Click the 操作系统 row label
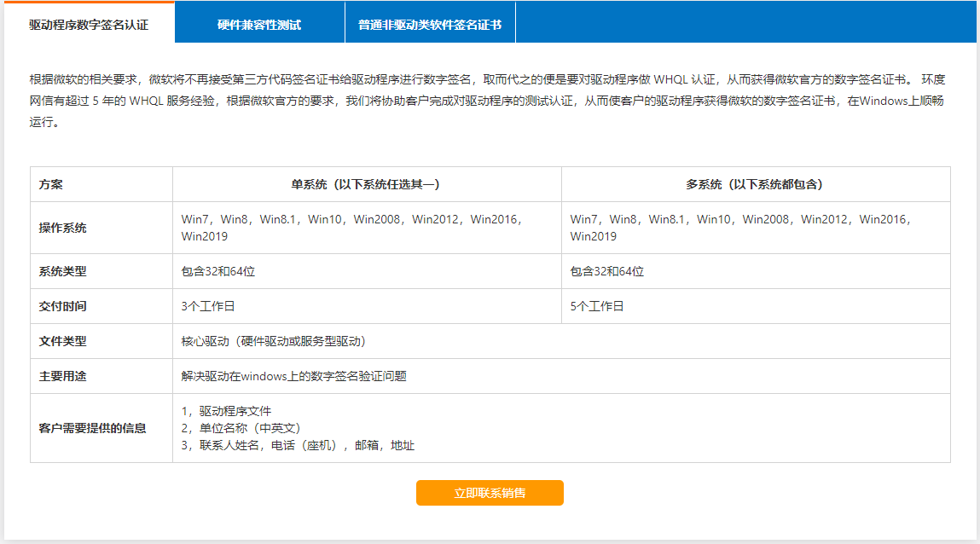This screenshot has width=980, height=544. pyautogui.click(x=62, y=228)
